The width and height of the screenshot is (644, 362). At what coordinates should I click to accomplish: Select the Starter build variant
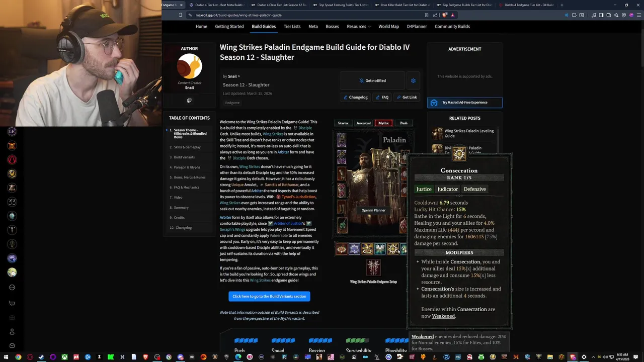(343, 123)
